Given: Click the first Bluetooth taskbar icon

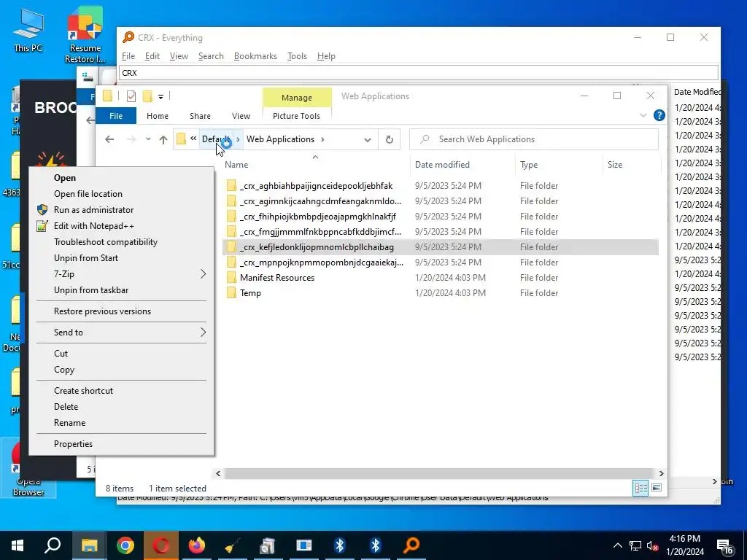Looking at the screenshot, I should 339,545.
